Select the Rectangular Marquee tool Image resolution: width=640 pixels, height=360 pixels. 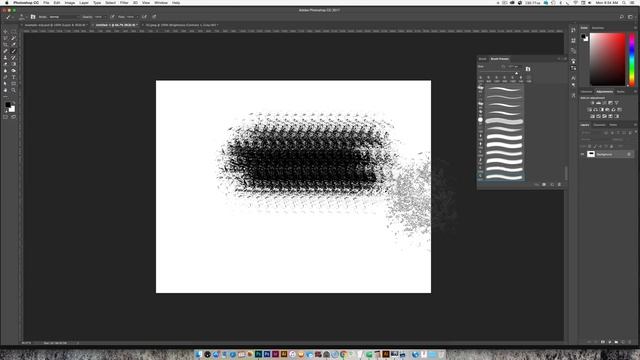click(x=13, y=31)
